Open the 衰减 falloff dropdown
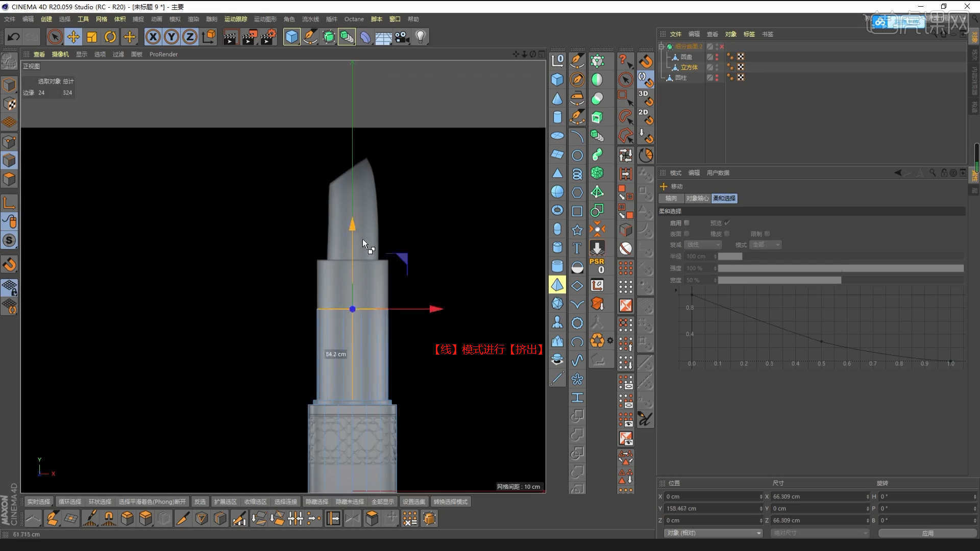 [x=703, y=245]
